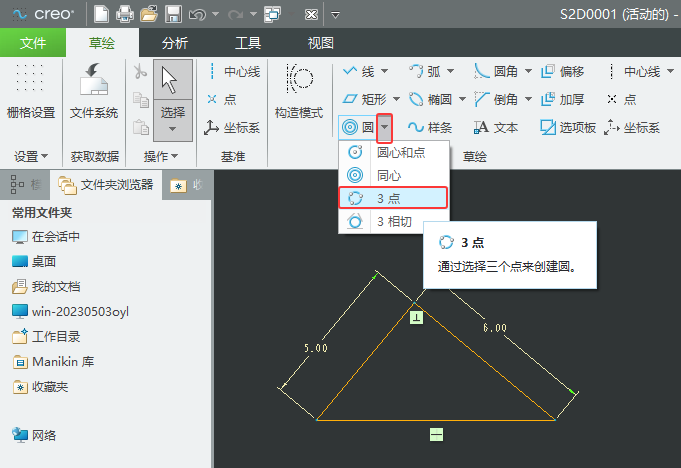Expand the 设置 group dropdown
Viewport: 681px width, 468px height.
[30, 156]
